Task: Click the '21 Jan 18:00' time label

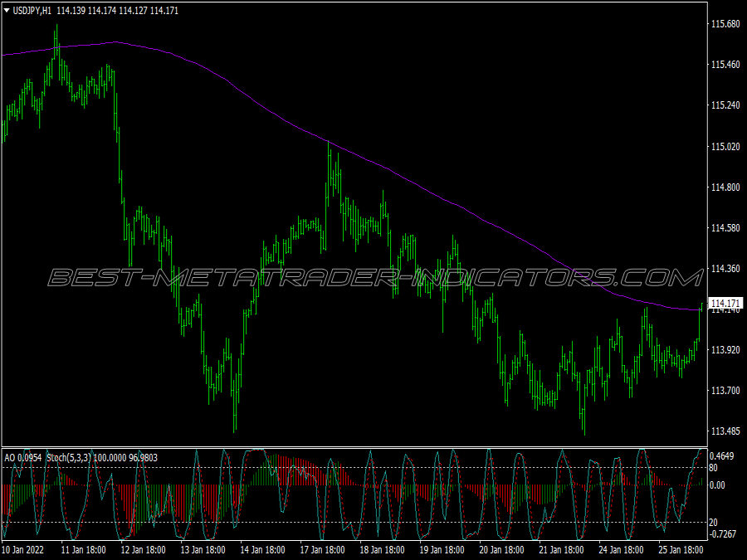Action: (561, 550)
